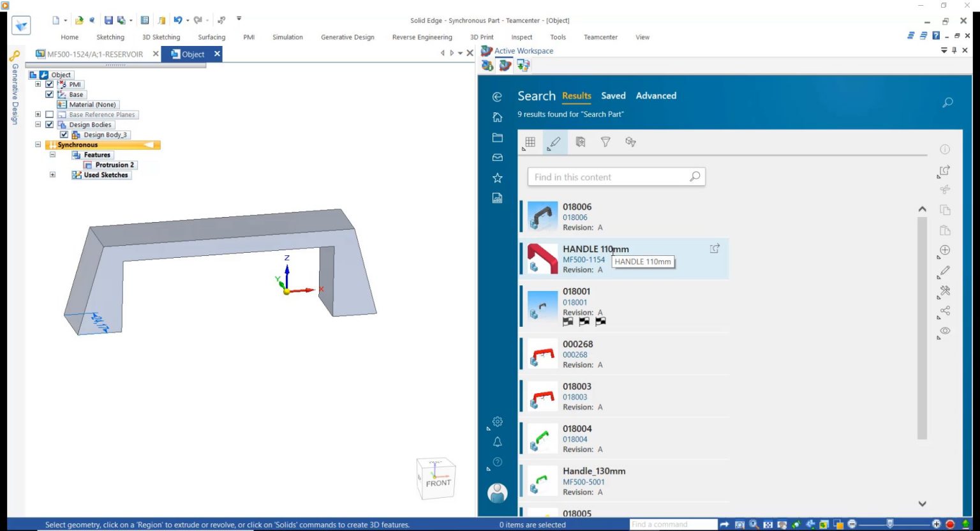Click the Home icon in Active Workspace sidebar
The height and width of the screenshot is (531, 980).
(498, 117)
